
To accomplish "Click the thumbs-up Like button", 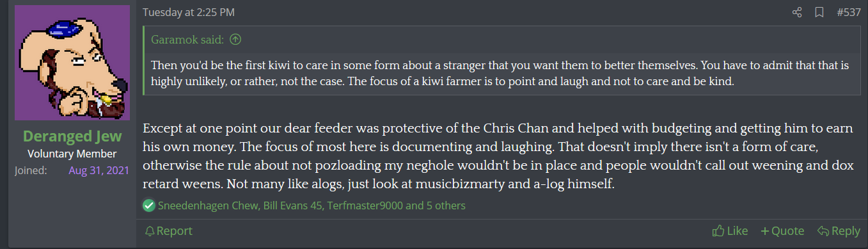I will (730, 231).
